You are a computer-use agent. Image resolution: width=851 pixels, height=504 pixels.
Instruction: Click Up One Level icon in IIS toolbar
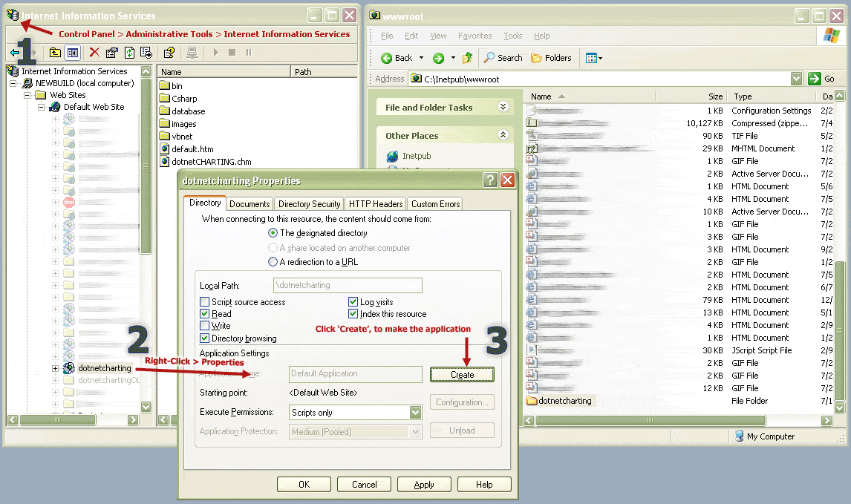(x=55, y=53)
